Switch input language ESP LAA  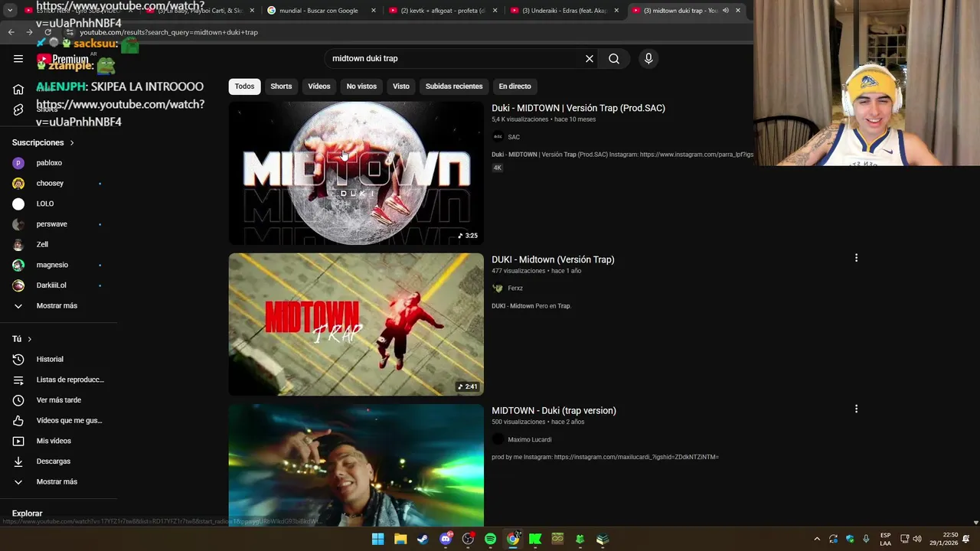(885, 539)
